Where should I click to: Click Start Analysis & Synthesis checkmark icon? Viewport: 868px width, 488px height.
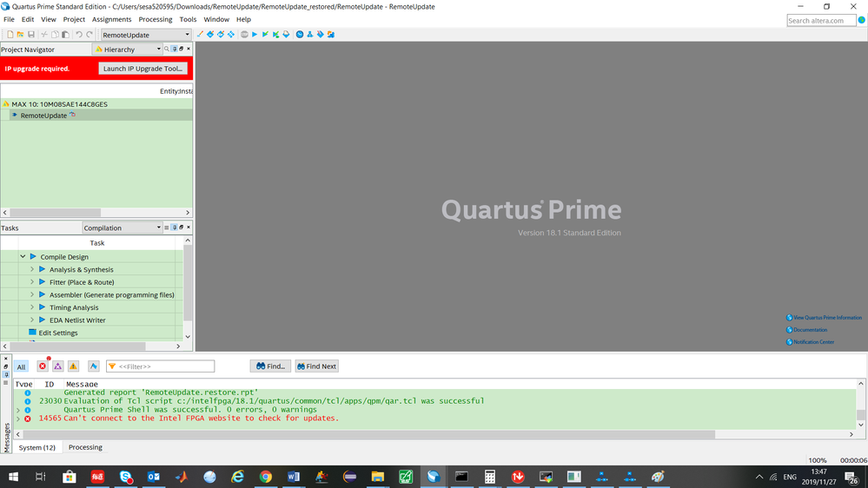pyautogui.click(x=265, y=35)
